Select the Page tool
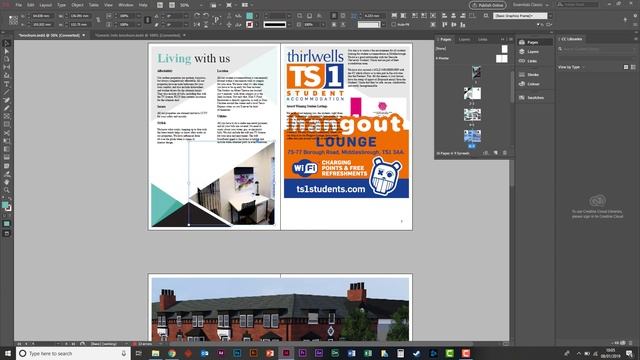Image resolution: width=640 pixels, height=360 pixels. click(x=7, y=60)
